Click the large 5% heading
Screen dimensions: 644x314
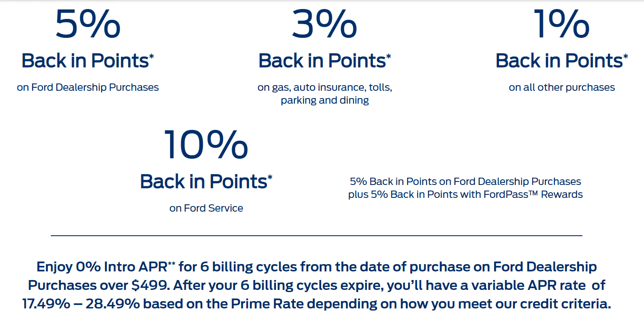[88, 25]
